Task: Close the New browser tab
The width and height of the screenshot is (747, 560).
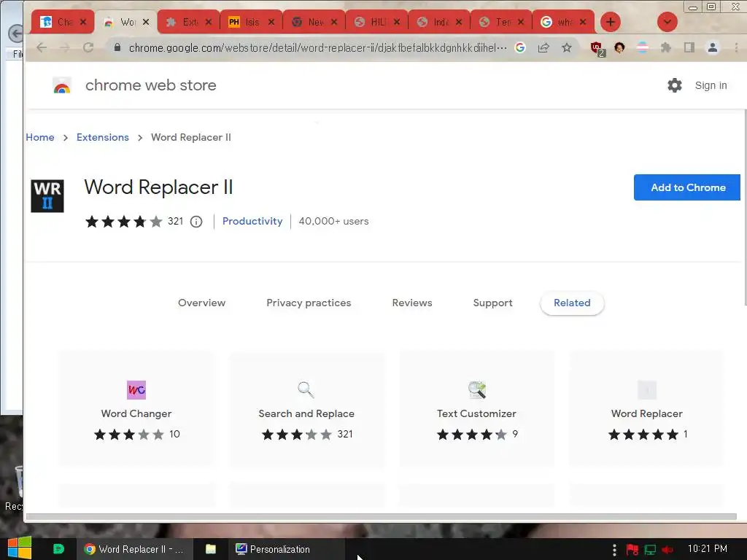Action: [334, 22]
